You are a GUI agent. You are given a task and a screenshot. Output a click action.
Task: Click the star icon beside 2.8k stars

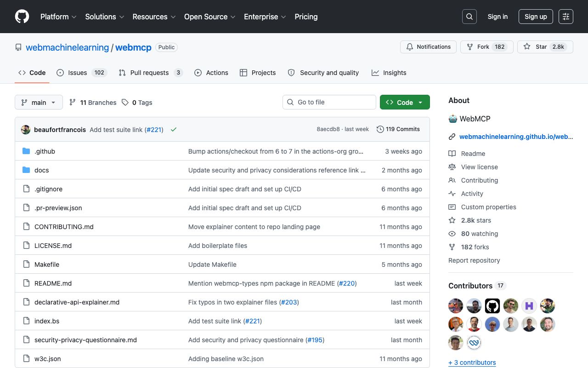point(452,220)
